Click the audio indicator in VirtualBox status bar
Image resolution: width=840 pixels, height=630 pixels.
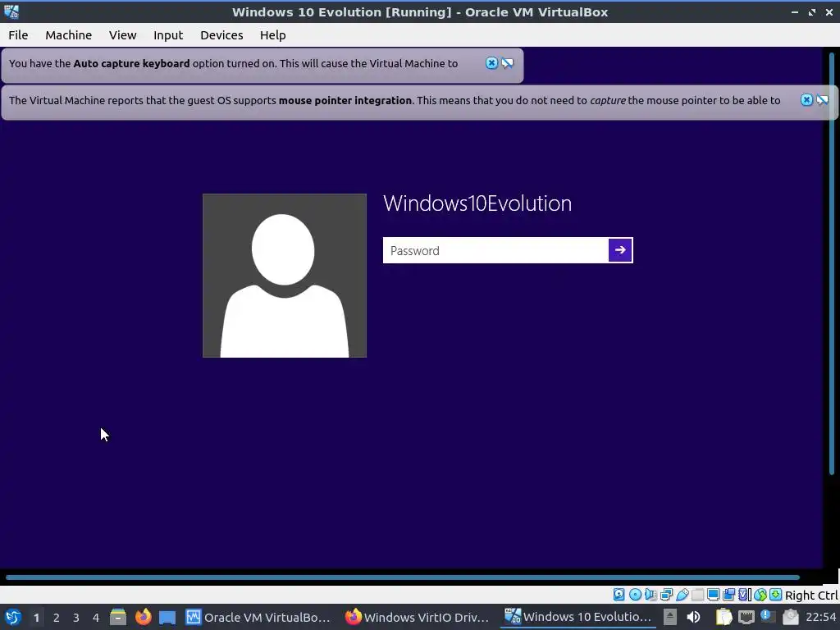(651, 595)
